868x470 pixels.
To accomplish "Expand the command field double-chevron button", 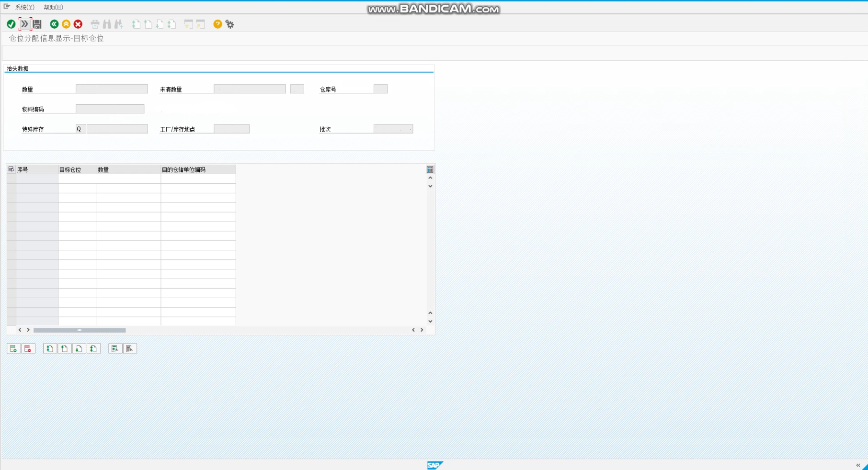I will pyautogui.click(x=24, y=24).
